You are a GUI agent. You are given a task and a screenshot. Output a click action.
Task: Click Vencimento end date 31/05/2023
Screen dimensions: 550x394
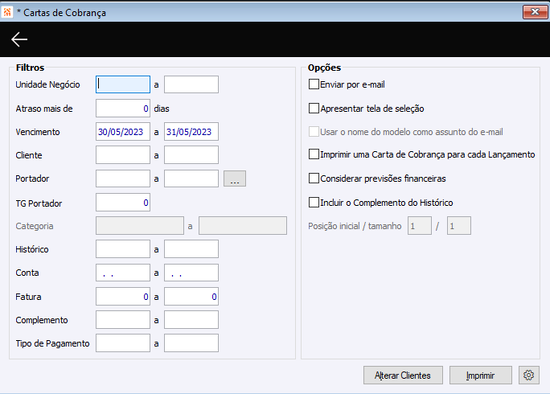click(x=191, y=132)
